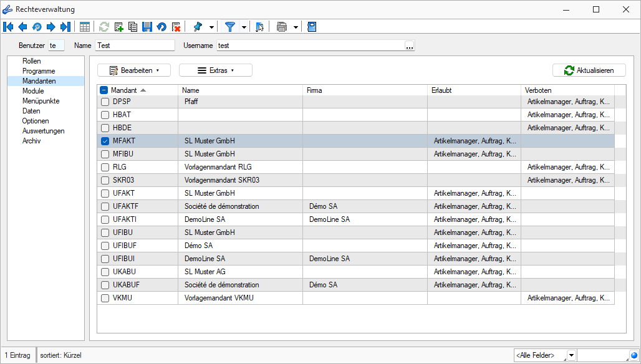Click the Verboten column header
The image size is (641, 364).
coord(568,90)
